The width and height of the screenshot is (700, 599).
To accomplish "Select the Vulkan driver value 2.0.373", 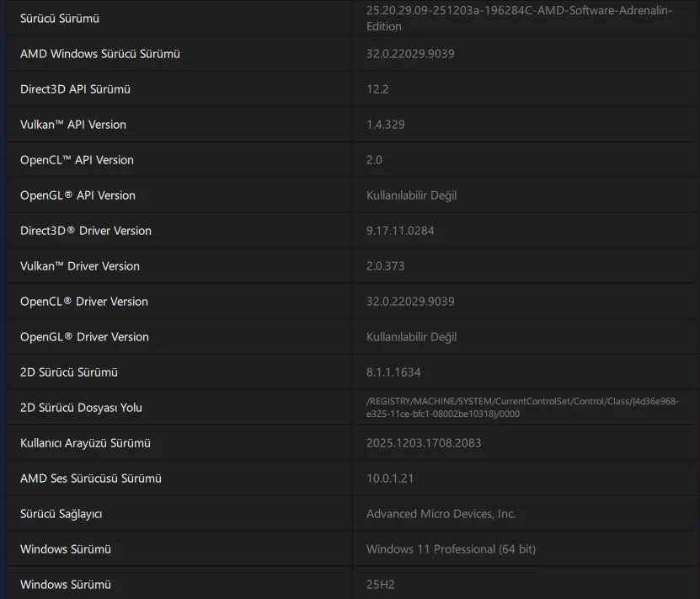I will [x=386, y=266].
